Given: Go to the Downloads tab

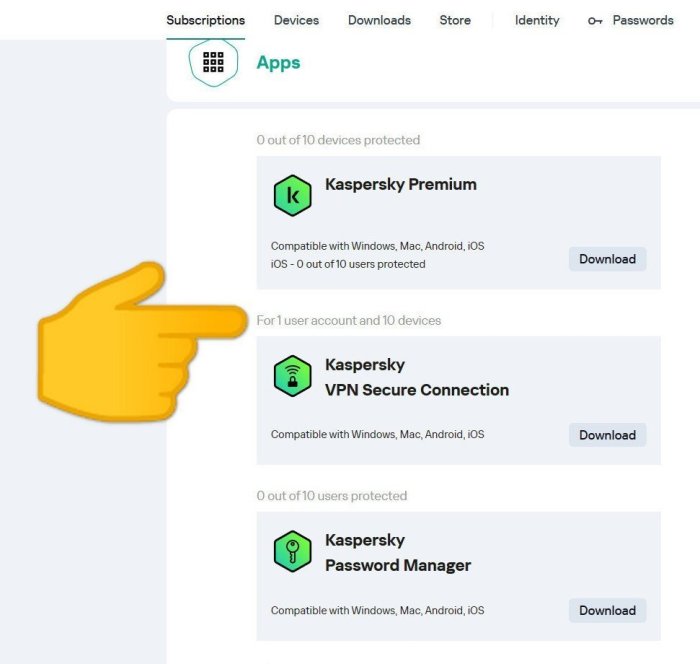Looking at the screenshot, I should (x=379, y=20).
